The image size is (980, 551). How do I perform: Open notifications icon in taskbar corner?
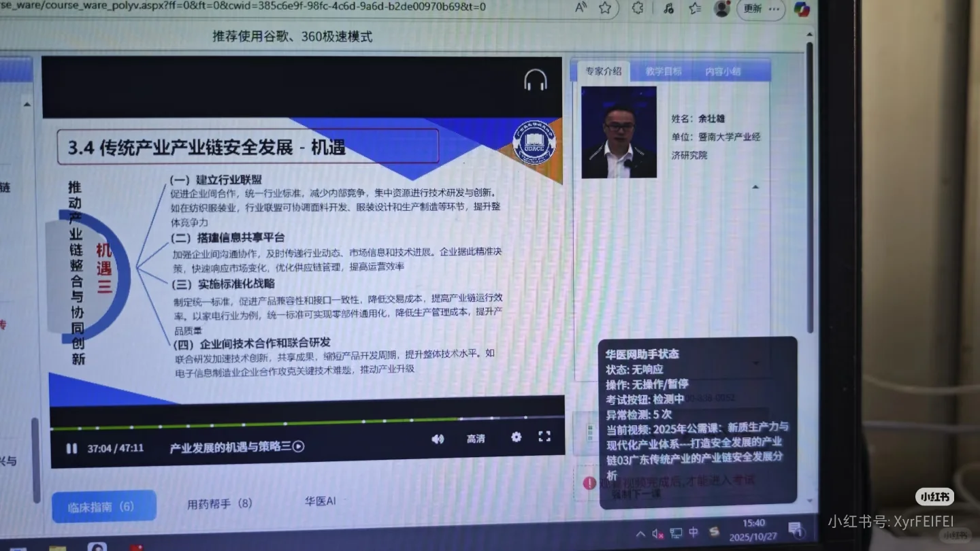(x=796, y=531)
